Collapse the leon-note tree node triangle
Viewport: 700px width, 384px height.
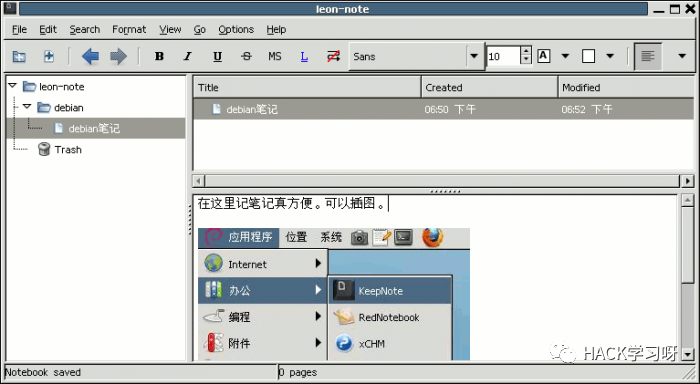(x=13, y=85)
